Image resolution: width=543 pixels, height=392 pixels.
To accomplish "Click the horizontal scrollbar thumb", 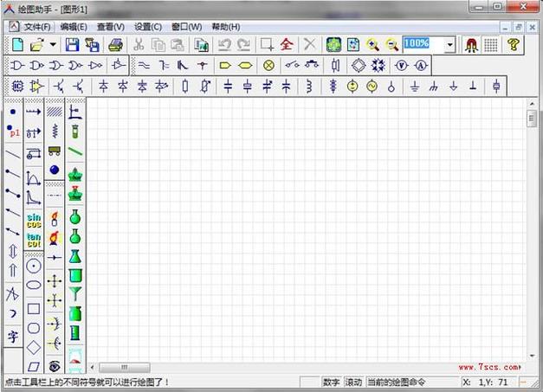I will coord(125,367).
